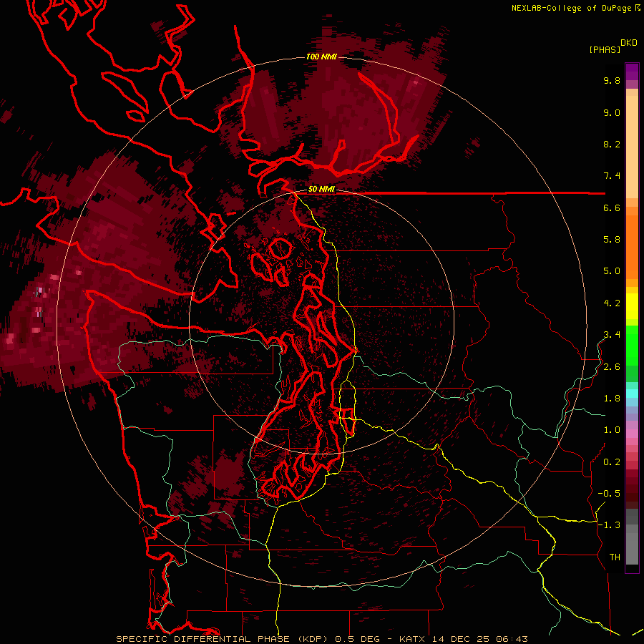Select the 5.0 scale value
The image size is (644, 644).
click(612, 271)
